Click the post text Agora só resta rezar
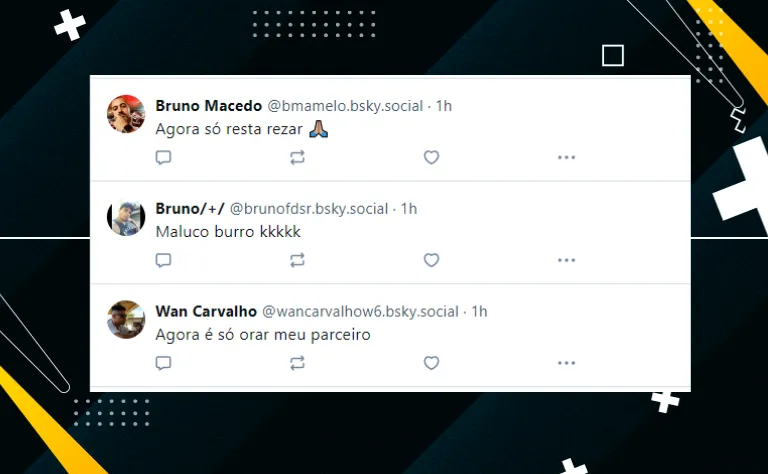Viewport: 768px width, 474px height. coord(229,129)
